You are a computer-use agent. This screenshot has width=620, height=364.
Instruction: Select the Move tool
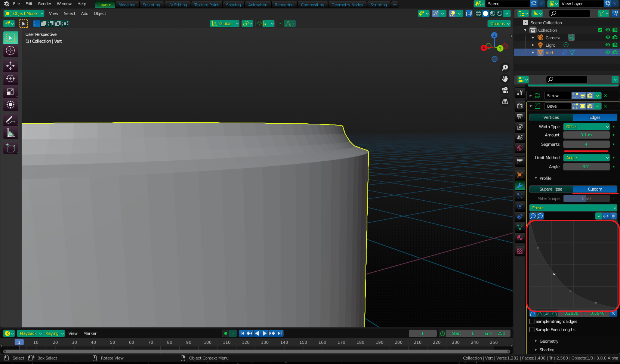pos(10,66)
